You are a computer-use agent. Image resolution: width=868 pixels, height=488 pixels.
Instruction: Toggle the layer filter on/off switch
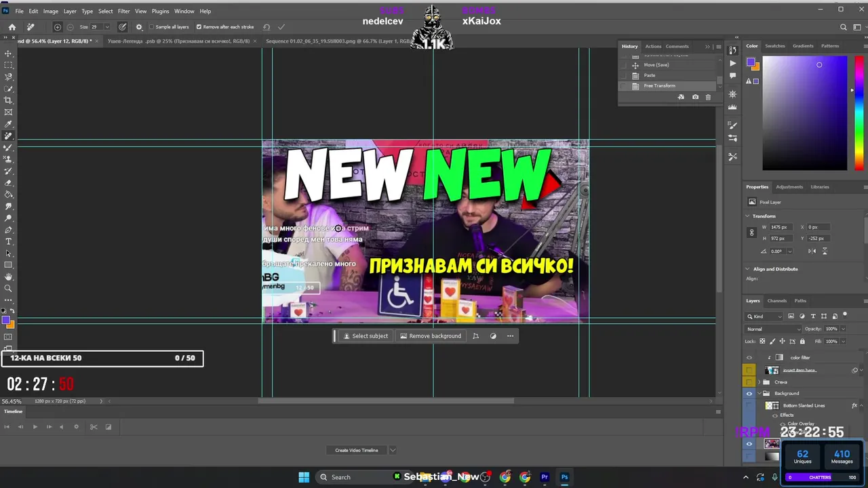tap(845, 315)
